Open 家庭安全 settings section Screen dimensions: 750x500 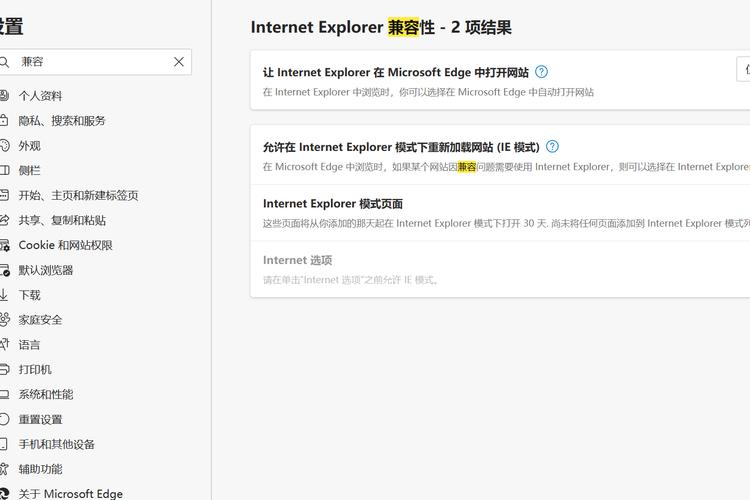(40, 320)
